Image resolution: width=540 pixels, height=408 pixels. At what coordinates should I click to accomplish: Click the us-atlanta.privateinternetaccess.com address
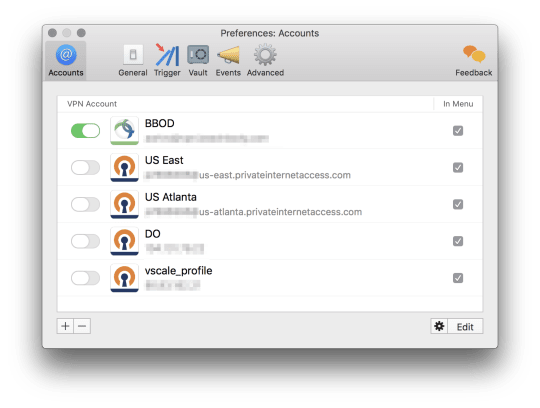click(x=280, y=212)
